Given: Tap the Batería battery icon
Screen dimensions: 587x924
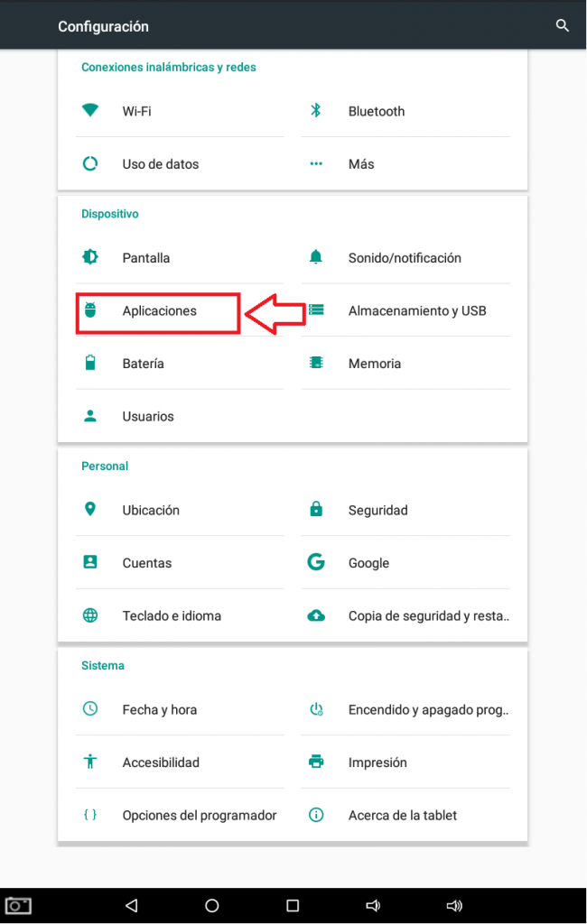Looking at the screenshot, I should coord(90,364).
